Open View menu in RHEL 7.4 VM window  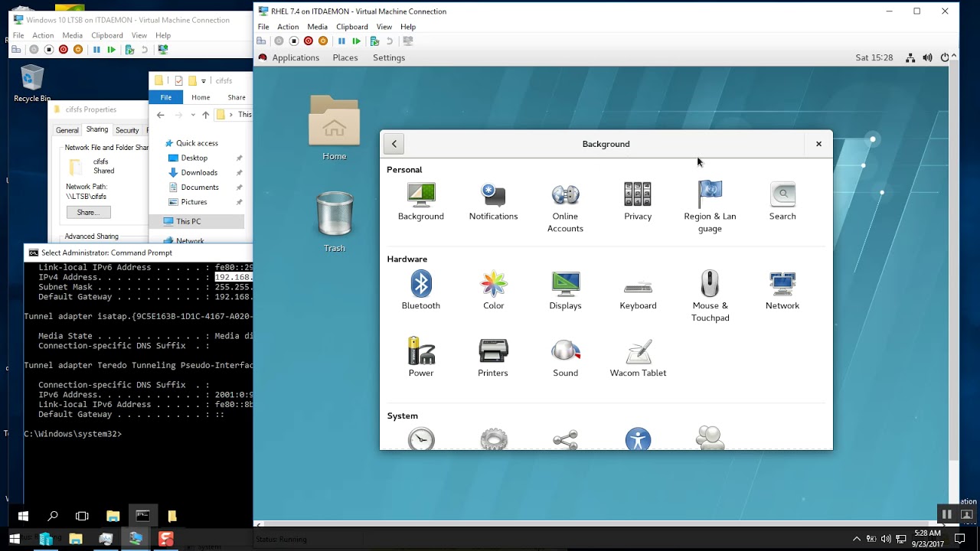[x=384, y=27]
